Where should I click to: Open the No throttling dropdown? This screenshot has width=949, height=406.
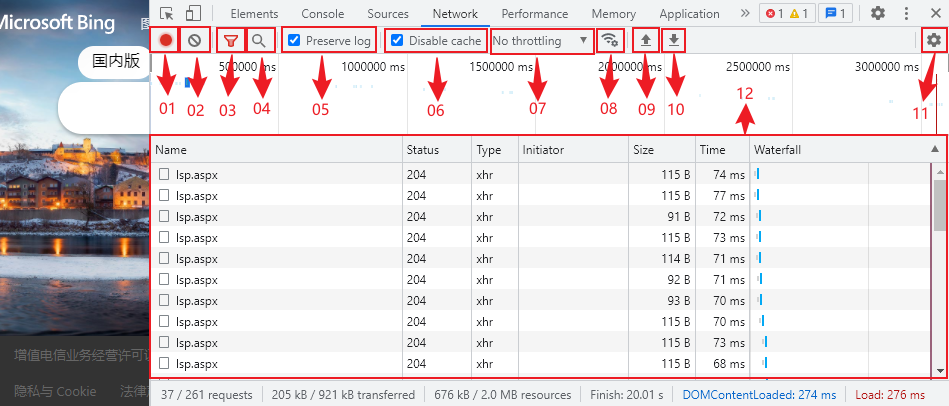click(x=541, y=41)
